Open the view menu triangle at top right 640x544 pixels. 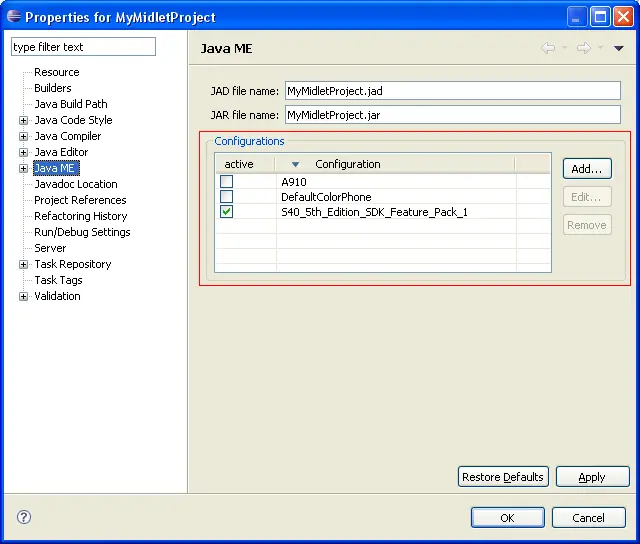[x=619, y=48]
